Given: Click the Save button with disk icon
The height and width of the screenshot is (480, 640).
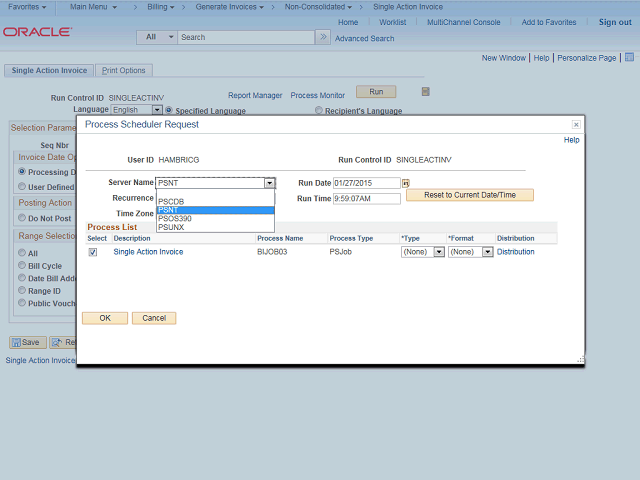Looking at the screenshot, I should (x=28, y=342).
